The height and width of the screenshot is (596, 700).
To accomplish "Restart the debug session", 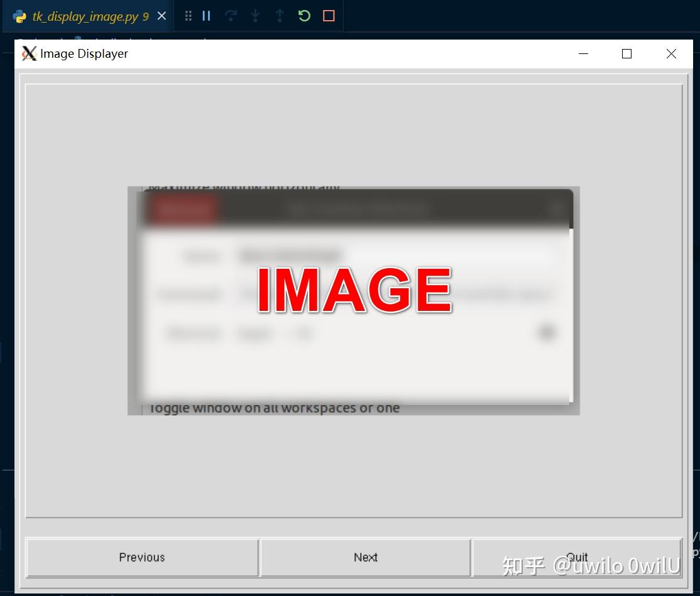I will [304, 16].
